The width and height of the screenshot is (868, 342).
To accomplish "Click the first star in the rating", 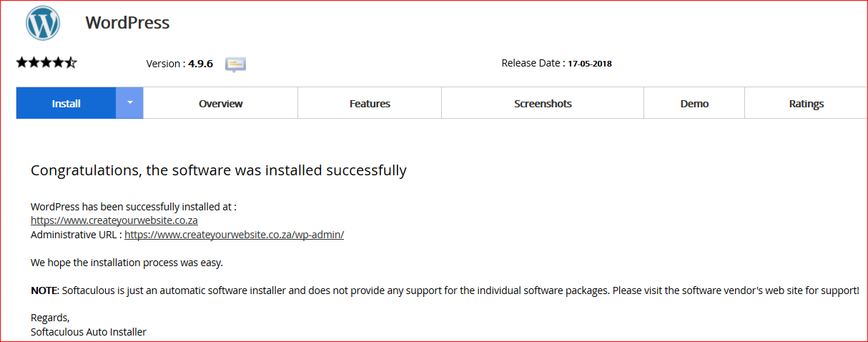I will pos(22,63).
